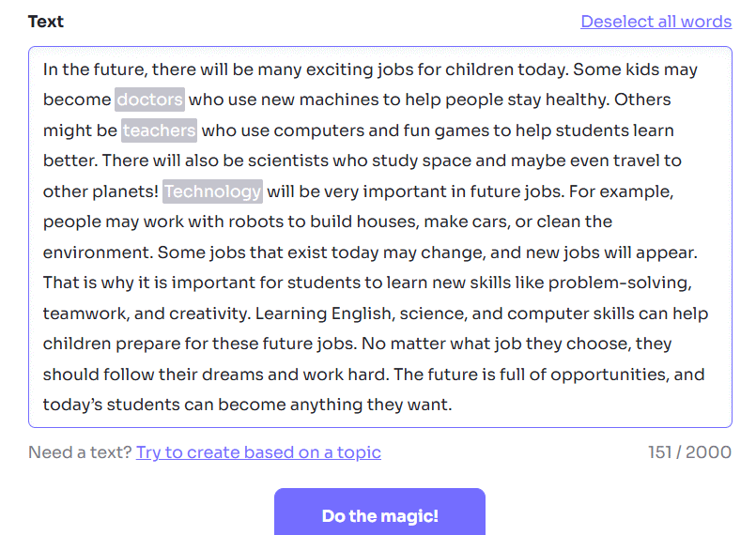Toggle off the highlighted word 'Technology'
The width and height of the screenshot is (756, 535).
(x=212, y=191)
